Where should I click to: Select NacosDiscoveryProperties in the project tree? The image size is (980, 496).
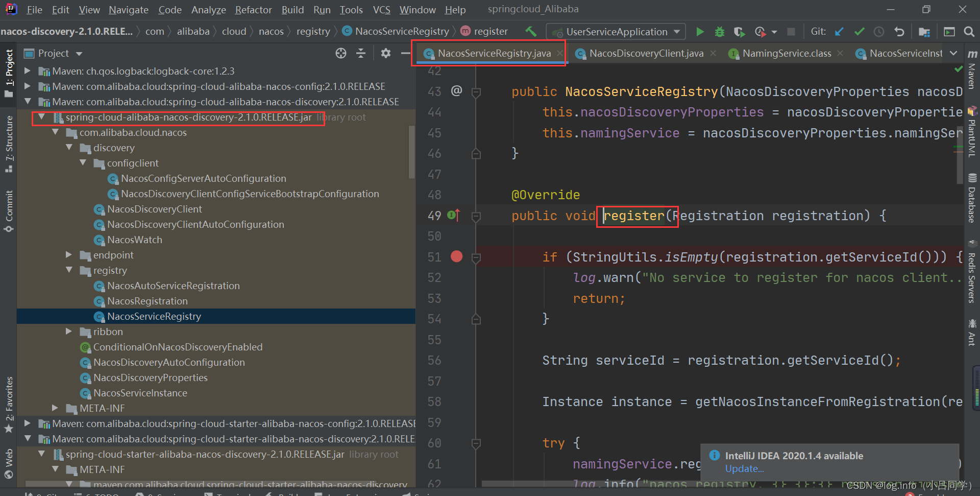(x=151, y=377)
